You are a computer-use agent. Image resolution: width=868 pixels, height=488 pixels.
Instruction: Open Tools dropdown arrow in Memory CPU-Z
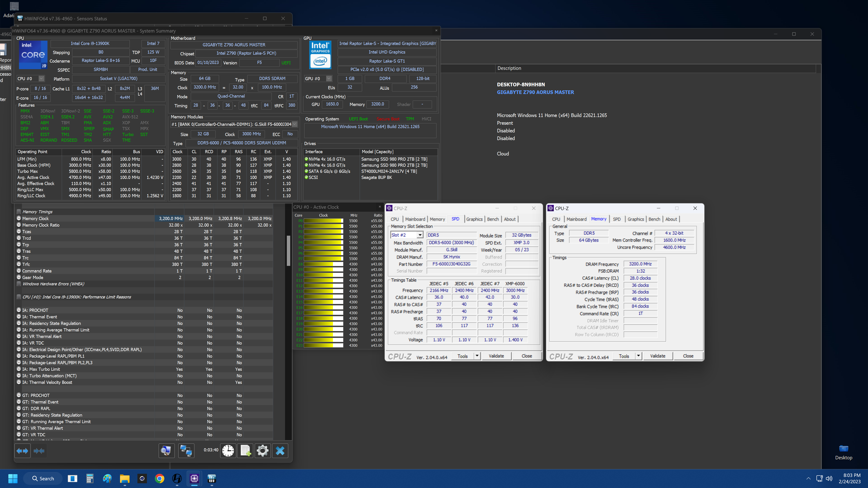pyautogui.click(x=638, y=356)
